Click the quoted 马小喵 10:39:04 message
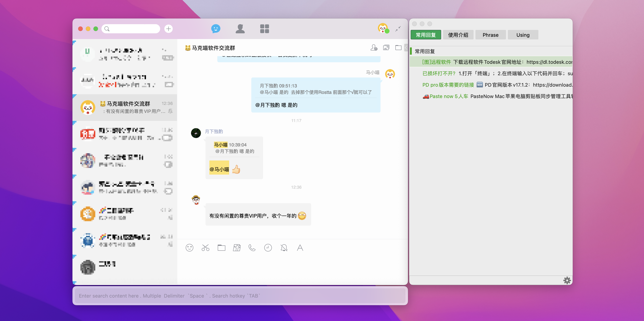The image size is (644, 321). click(234, 148)
